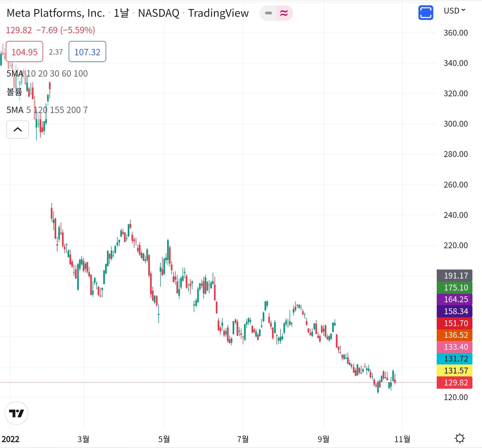Viewport: 482px width, 448px height.
Task: Click the 240.00 price axis label
Action: (456, 215)
